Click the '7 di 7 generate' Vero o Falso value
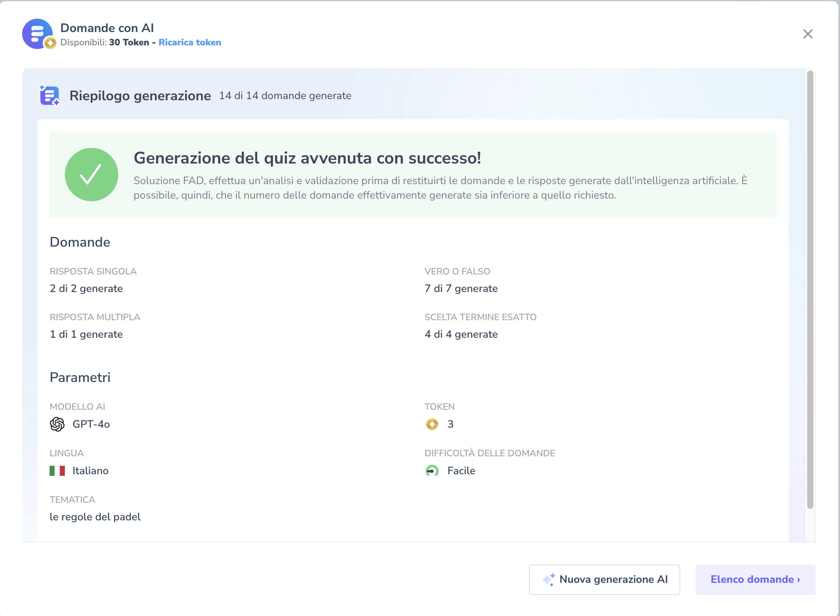Screen dimensions: 840x616 pos(461,289)
